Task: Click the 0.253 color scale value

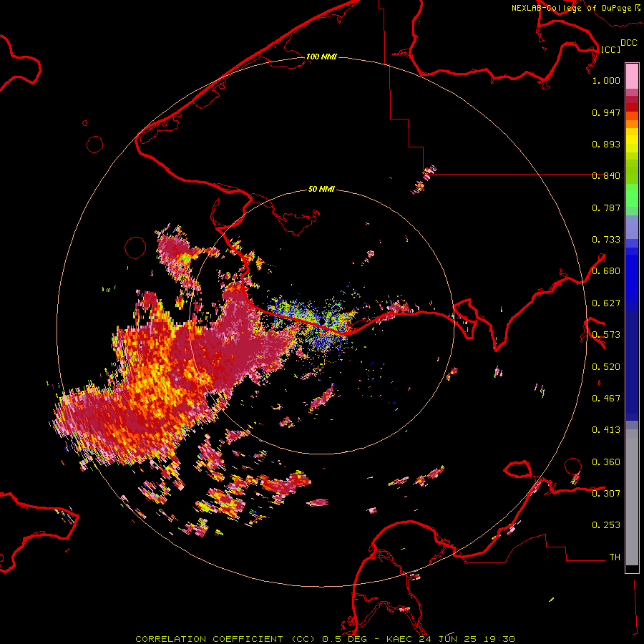Action: (x=606, y=525)
